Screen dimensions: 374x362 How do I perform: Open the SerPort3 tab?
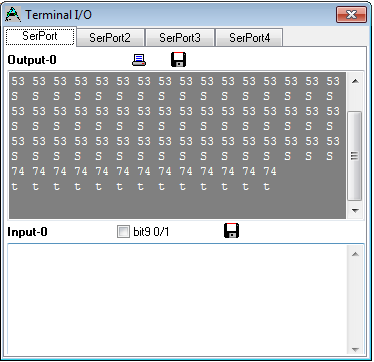coord(180,38)
